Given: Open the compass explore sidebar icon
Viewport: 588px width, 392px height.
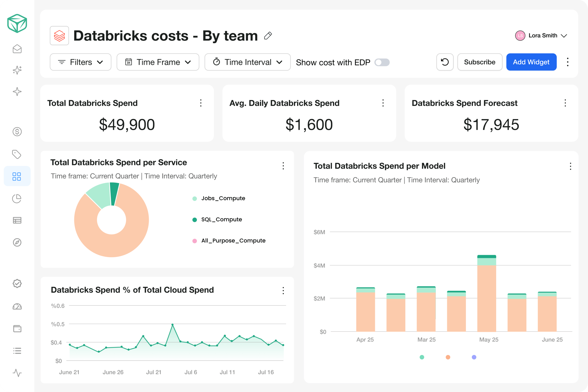Looking at the screenshot, I should point(17,242).
